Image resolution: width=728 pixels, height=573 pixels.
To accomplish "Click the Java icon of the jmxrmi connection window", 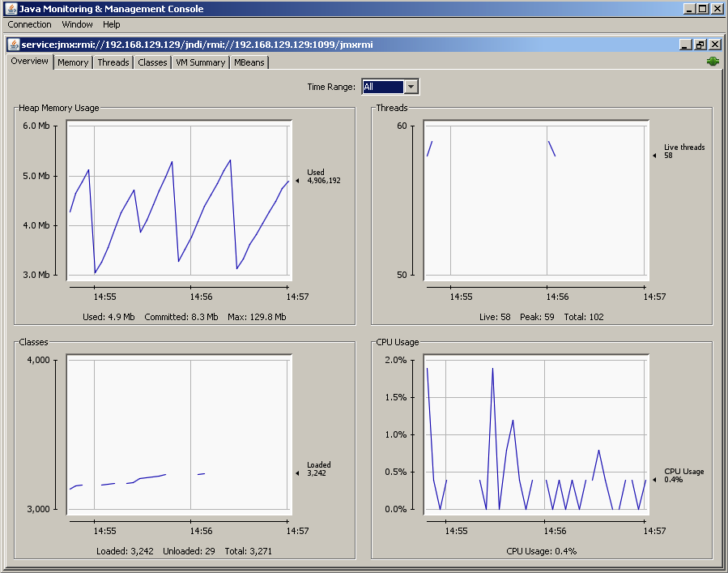I will click(x=14, y=45).
